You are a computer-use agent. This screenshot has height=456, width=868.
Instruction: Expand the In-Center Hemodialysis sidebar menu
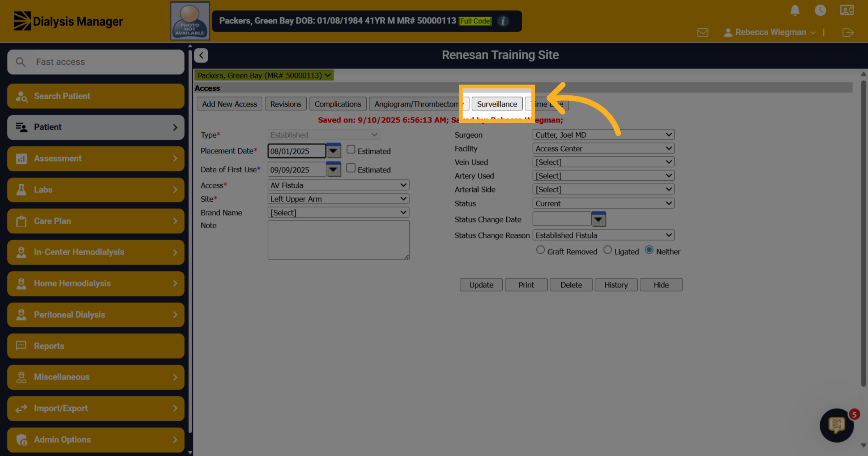[96, 252]
